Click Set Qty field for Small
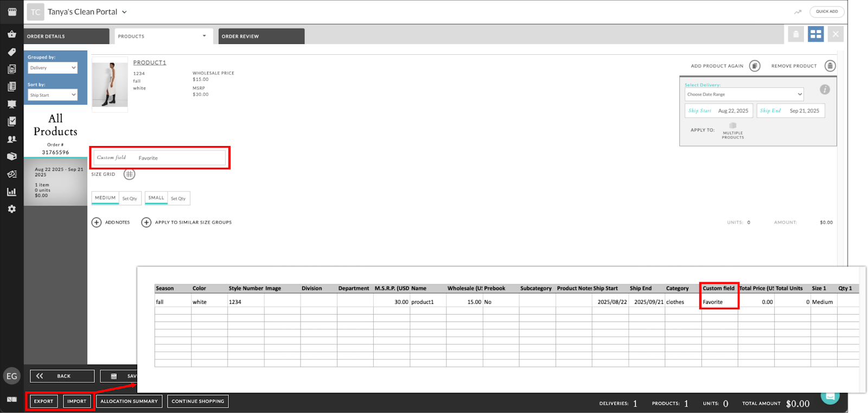Viewport: 868px width, 413px height. point(179,199)
